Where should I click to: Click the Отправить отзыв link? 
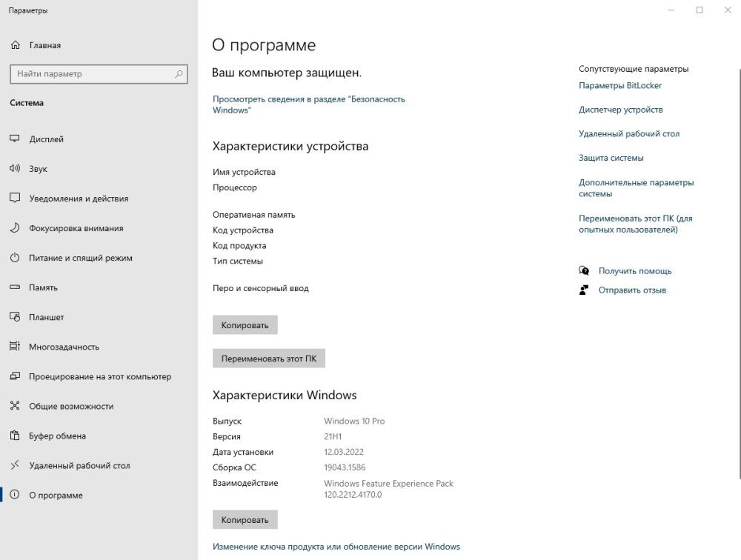coord(632,290)
